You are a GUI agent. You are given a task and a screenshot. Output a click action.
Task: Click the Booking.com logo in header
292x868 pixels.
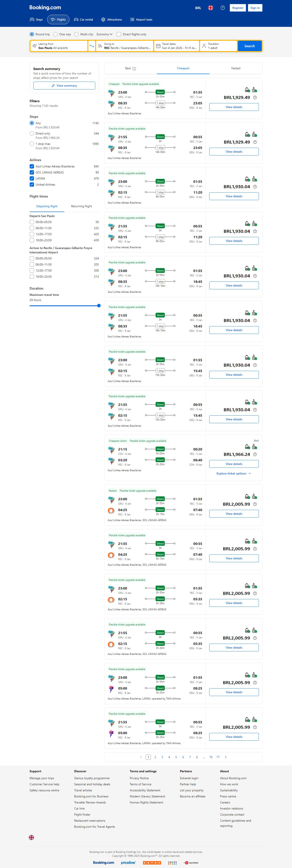(x=45, y=7)
